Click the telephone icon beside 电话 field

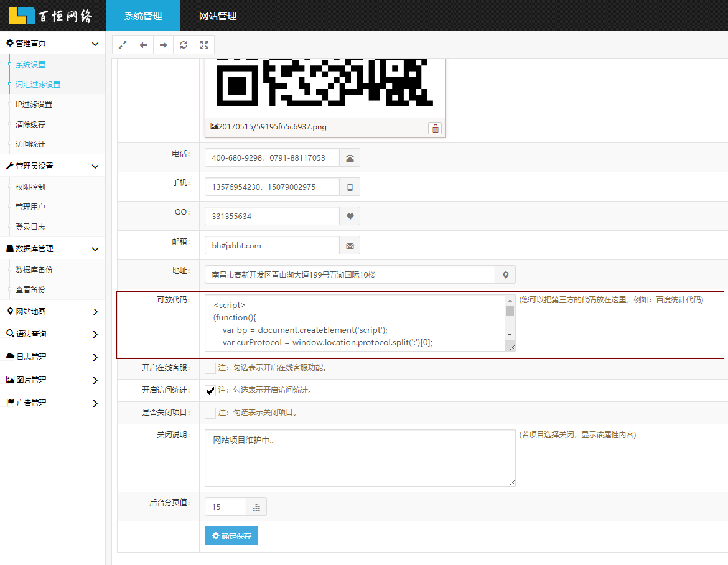(x=350, y=158)
